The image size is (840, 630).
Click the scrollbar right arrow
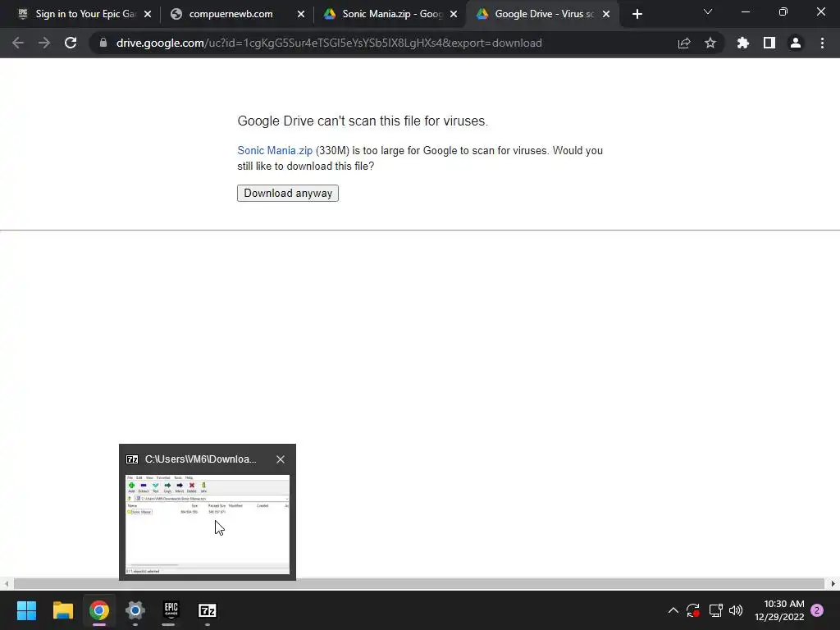pyautogui.click(x=833, y=584)
